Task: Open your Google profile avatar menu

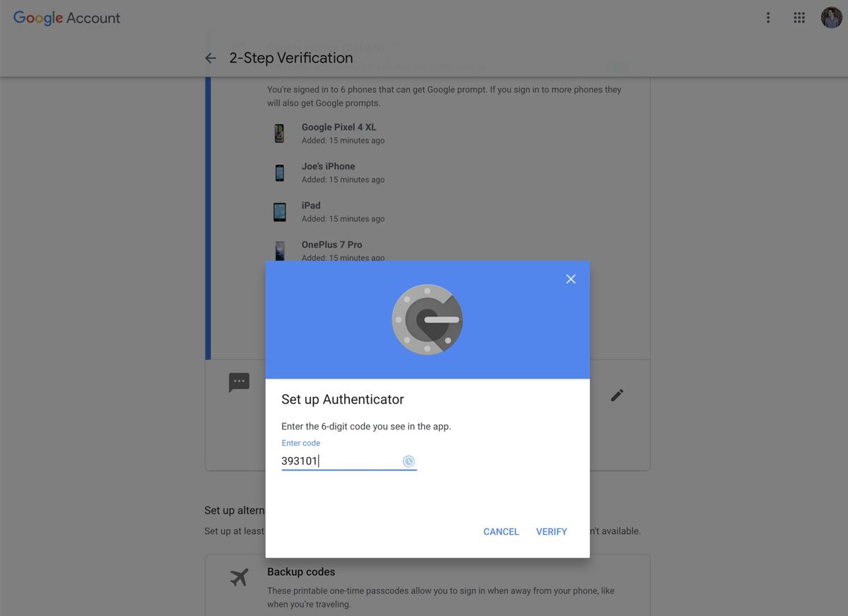Action: pos(831,17)
